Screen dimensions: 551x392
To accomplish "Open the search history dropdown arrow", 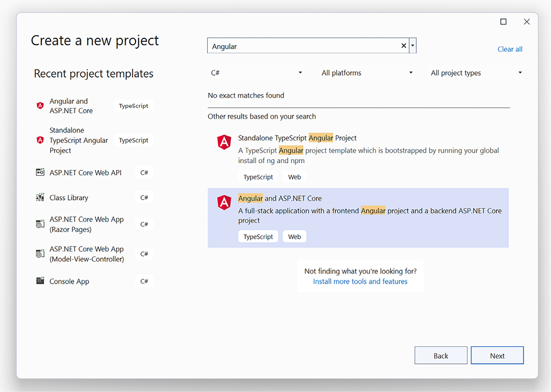I will pyautogui.click(x=413, y=46).
